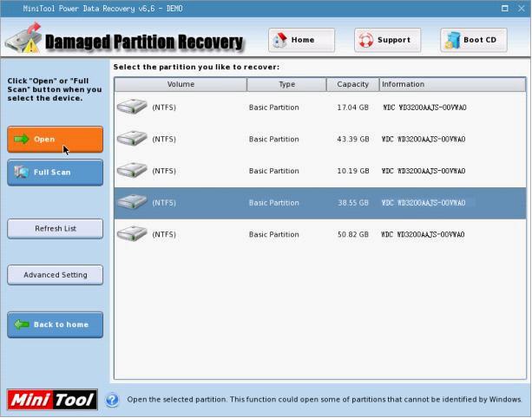Click (NTFS) label in the 43.39 GB row
The width and height of the screenshot is (532, 418).
tap(164, 140)
